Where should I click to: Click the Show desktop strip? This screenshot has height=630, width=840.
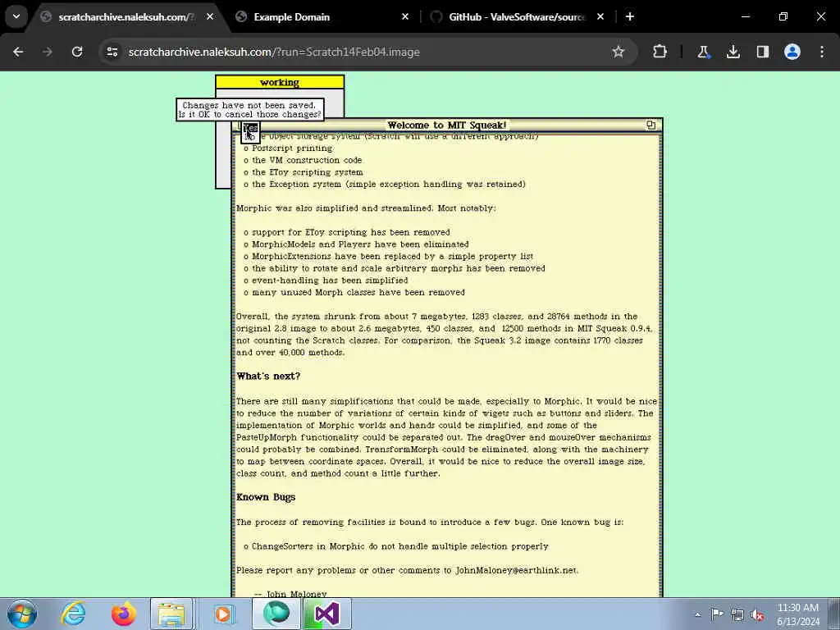click(834, 614)
